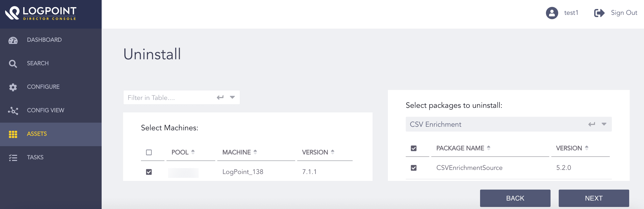Switch to the ASSETS sidebar entry
The height and width of the screenshot is (209, 644).
(37, 134)
